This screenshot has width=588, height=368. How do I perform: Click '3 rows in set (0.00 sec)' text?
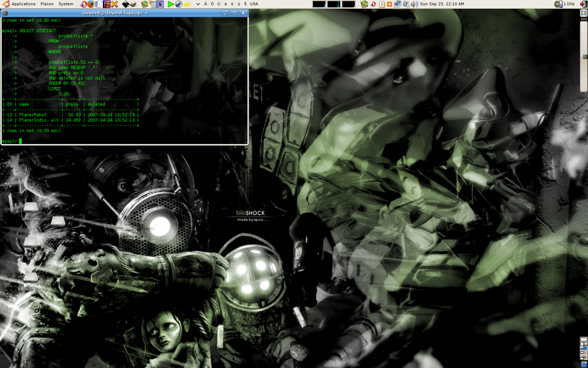(x=32, y=20)
